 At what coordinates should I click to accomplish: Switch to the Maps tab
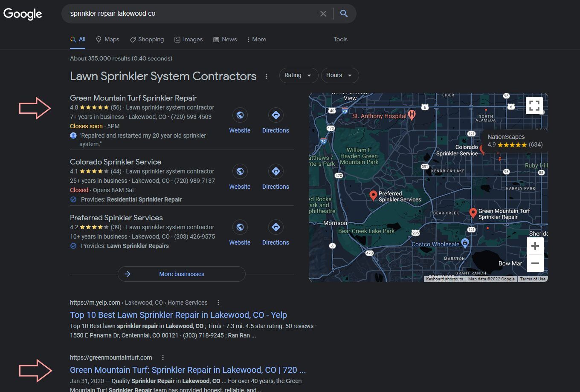[107, 39]
